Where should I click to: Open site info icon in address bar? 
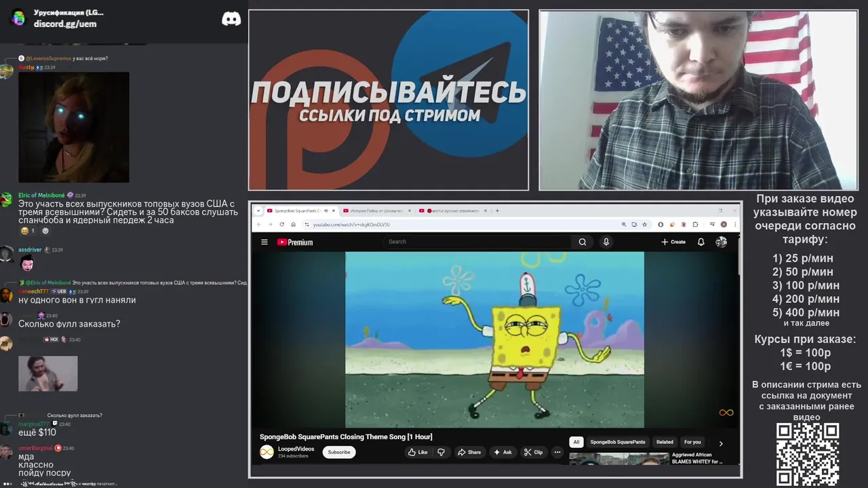[307, 224]
